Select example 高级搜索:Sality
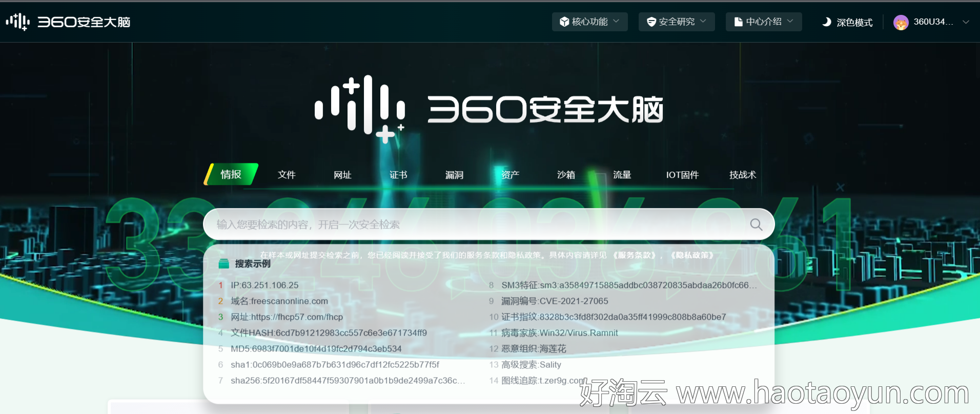Screen dimensions: 980x414 coord(531,364)
